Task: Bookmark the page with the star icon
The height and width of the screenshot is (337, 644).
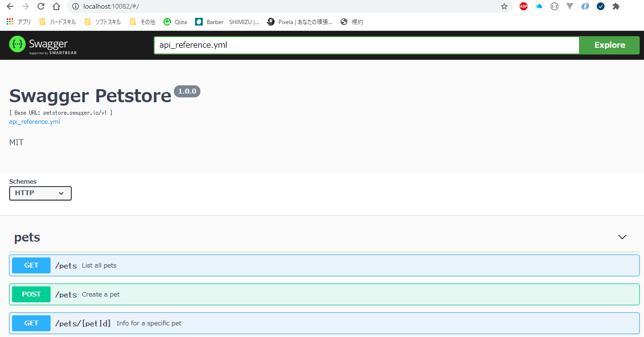Action: click(504, 7)
